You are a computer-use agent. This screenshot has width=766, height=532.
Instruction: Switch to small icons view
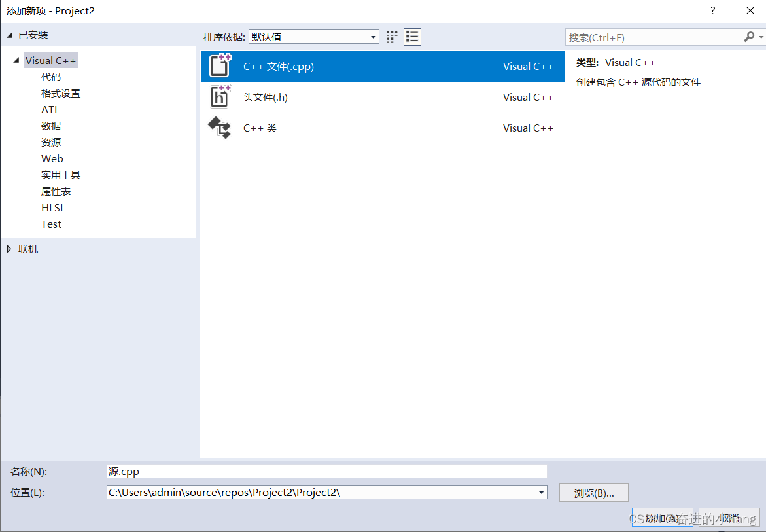point(392,37)
